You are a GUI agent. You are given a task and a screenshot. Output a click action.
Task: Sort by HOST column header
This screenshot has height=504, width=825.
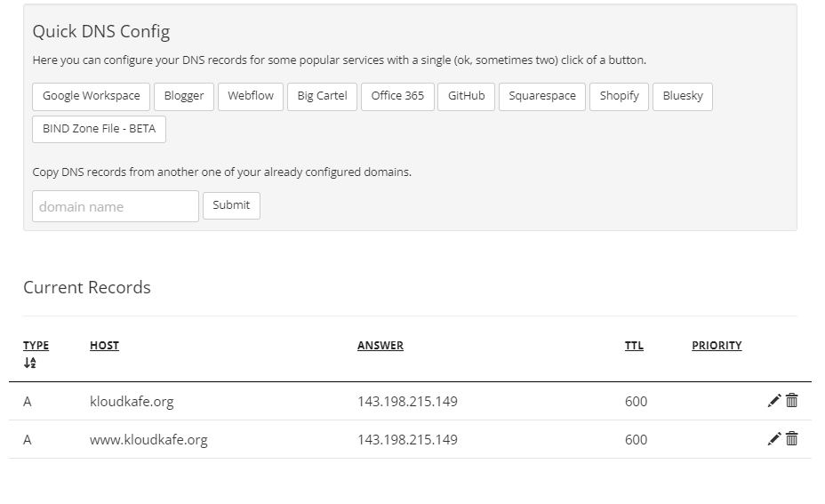(104, 346)
